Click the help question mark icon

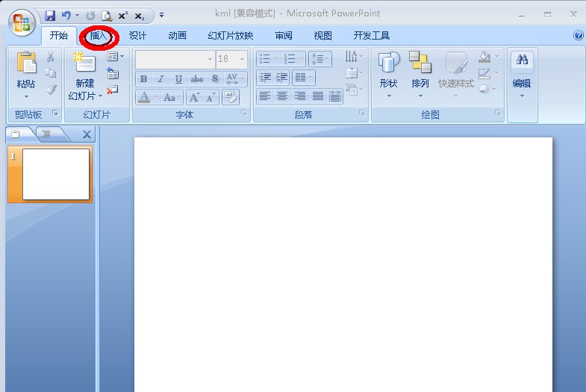(x=578, y=35)
